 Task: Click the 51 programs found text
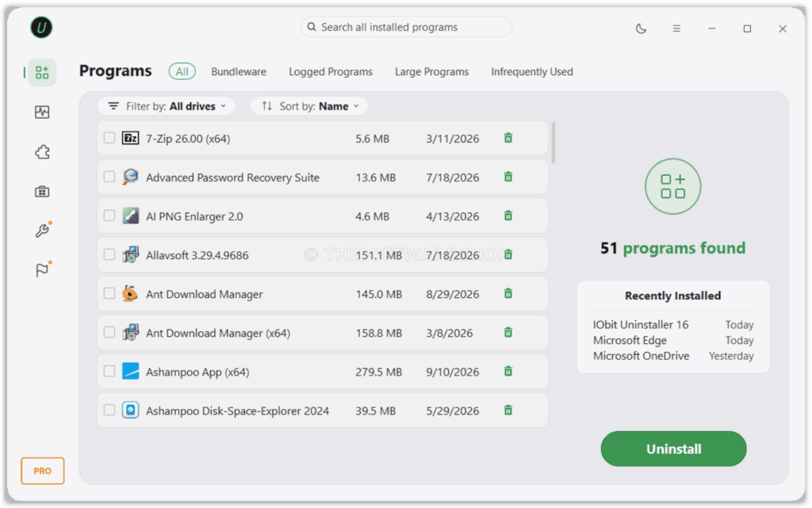point(672,248)
